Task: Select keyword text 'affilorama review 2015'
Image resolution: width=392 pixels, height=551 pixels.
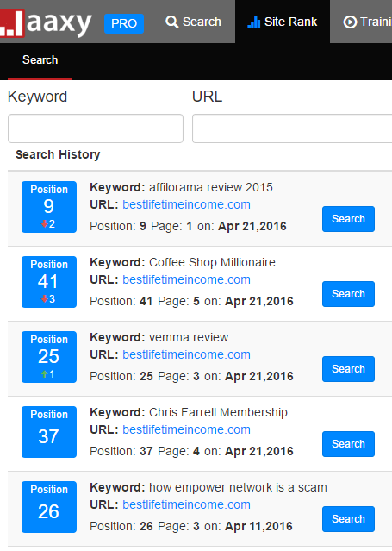Action: pyautogui.click(x=211, y=187)
